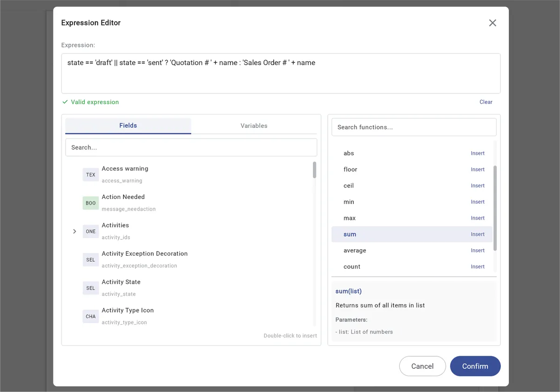
Task: Click the CHA type icon for Activity Type Icon
Action: pyautogui.click(x=90, y=316)
